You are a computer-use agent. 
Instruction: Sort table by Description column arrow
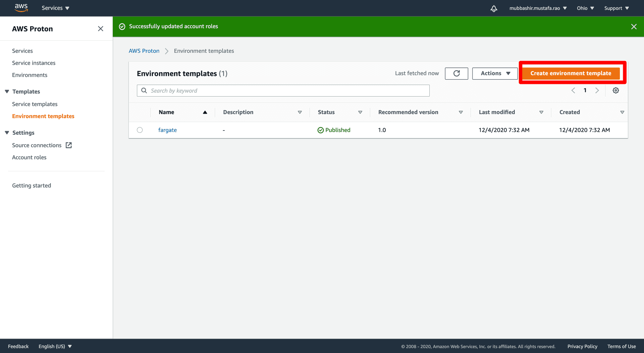(x=300, y=112)
